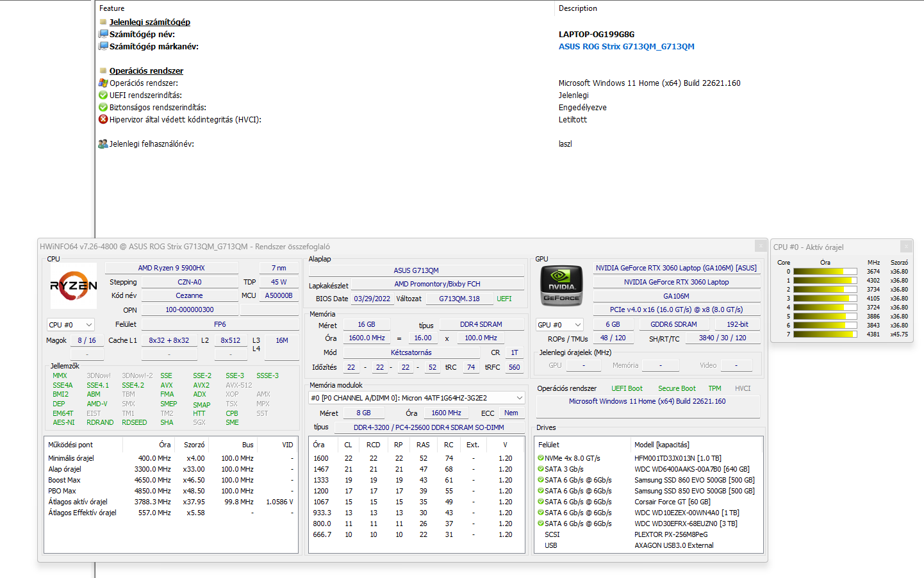Click the Működési pont column header
Image resolution: width=924 pixels, height=578 pixels.
(x=70, y=445)
